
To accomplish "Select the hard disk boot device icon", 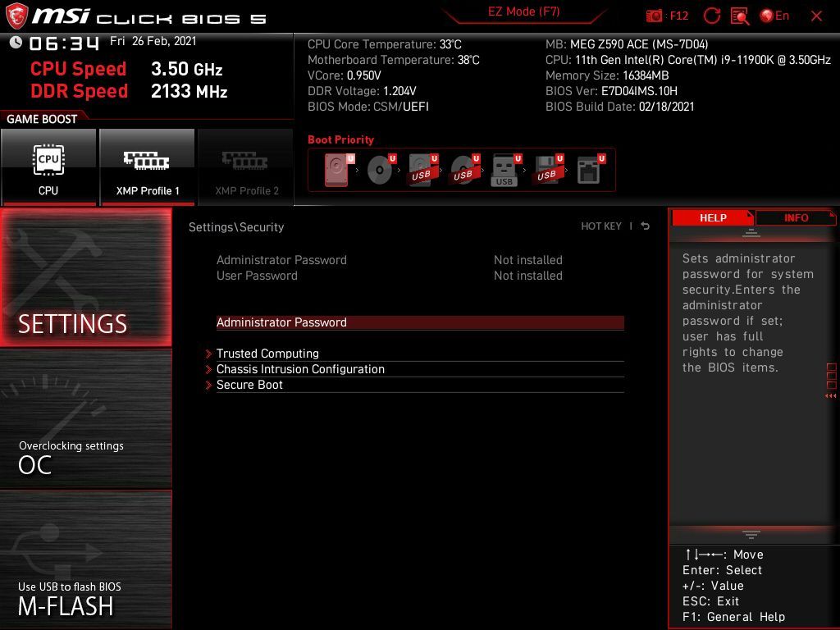I will click(339, 170).
